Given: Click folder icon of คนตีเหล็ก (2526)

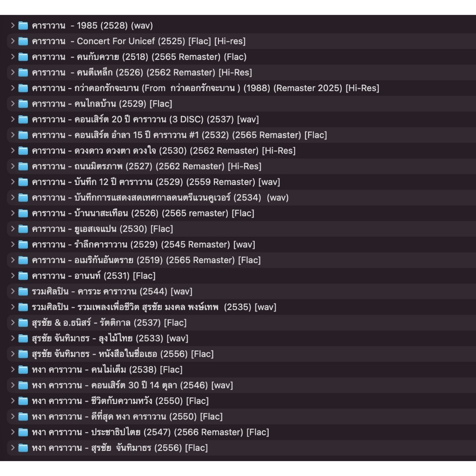Looking at the screenshot, I should tap(23, 72).
